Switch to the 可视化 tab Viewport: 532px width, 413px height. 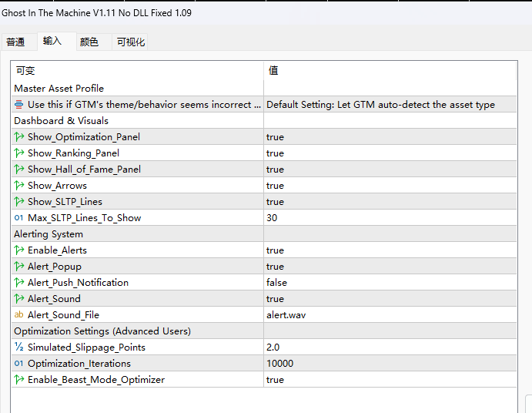(131, 42)
